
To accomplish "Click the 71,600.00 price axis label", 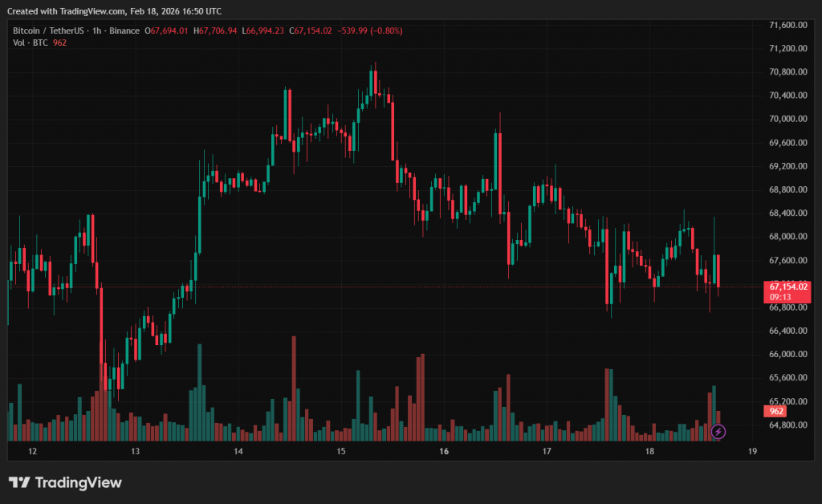I will pos(787,25).
